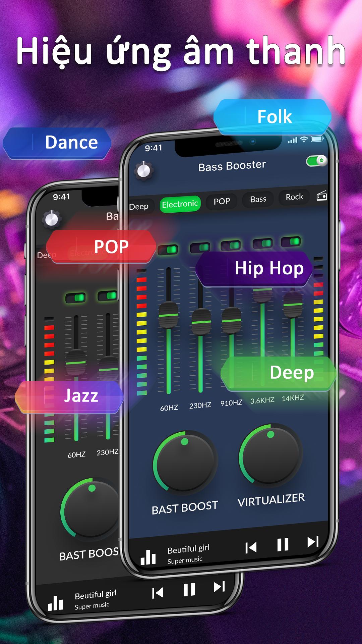Toggle the 230HZ band switch on front phone
362x644 pixels.
200,248
